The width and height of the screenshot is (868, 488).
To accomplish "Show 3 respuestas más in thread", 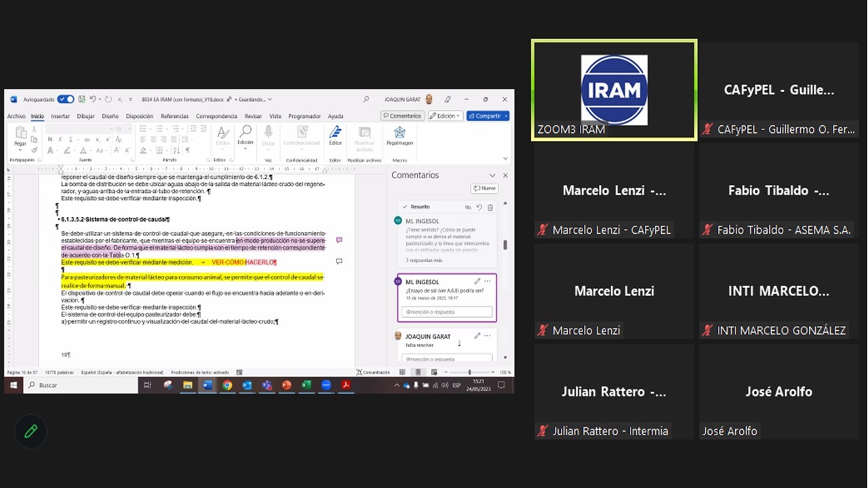I will pos(425,260).
